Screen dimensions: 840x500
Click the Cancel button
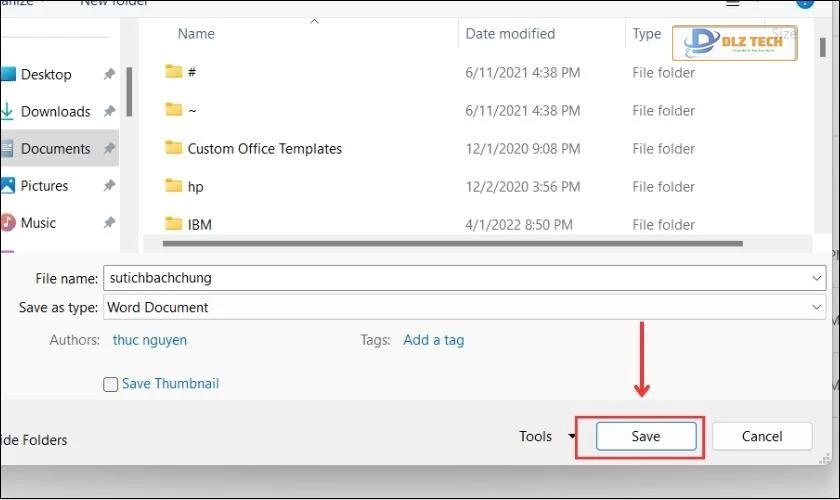pos(762,436)
